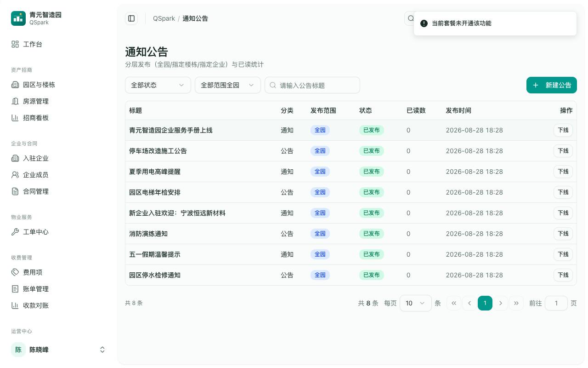This screenshot has height=368, width=588.
Task: Open 房源管理 in the sidebar
Action: tap(59, 101)
